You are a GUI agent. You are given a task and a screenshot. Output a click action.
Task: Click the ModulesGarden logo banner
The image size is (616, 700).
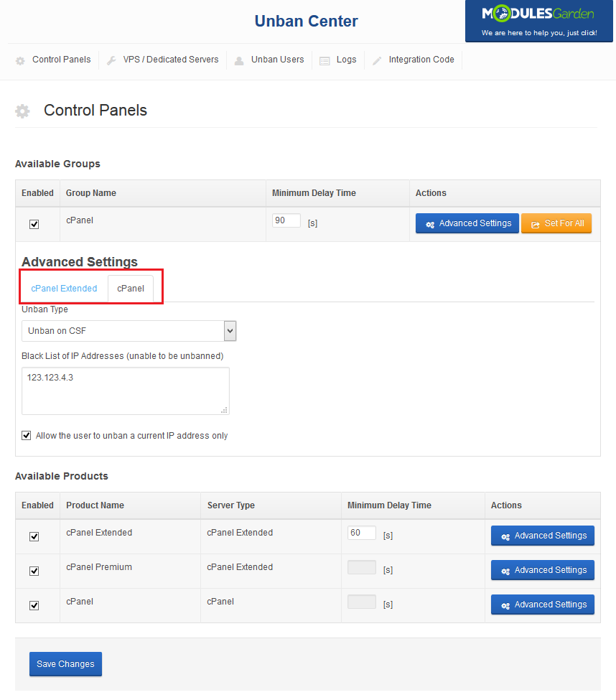pos(538,21)
